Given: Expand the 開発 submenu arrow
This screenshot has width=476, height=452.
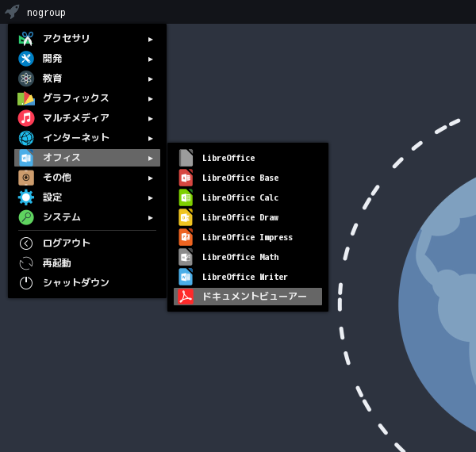Looking at the screenshot, I should point(150,59).
